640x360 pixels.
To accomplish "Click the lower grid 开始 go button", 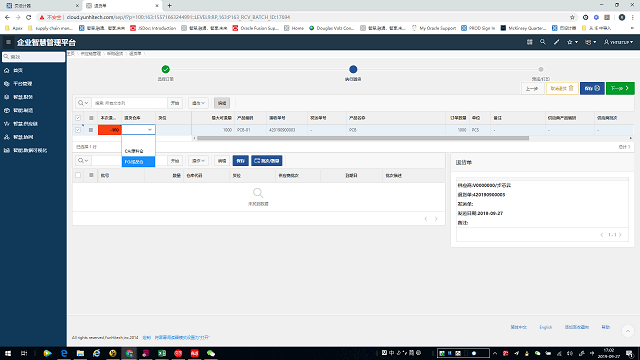I will coord(175,161).
